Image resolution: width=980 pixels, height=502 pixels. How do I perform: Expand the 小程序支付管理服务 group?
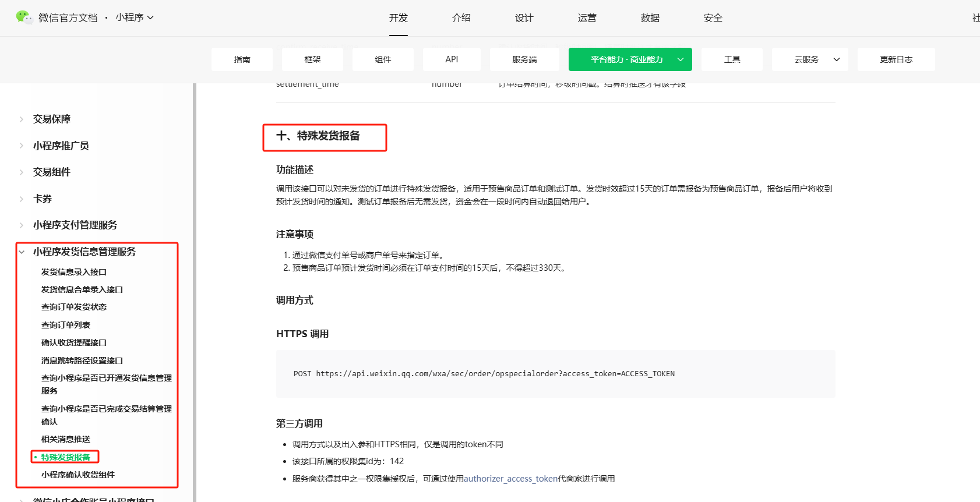(x=75, y=225)
